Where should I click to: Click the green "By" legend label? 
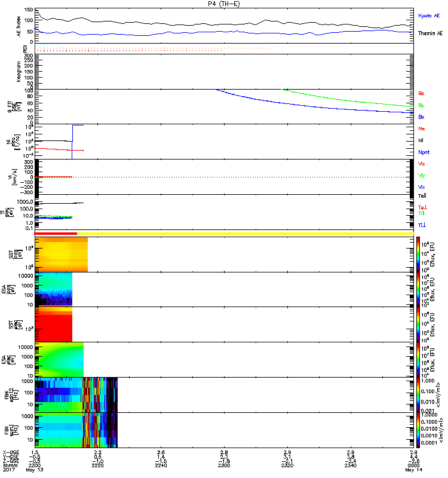421,106
